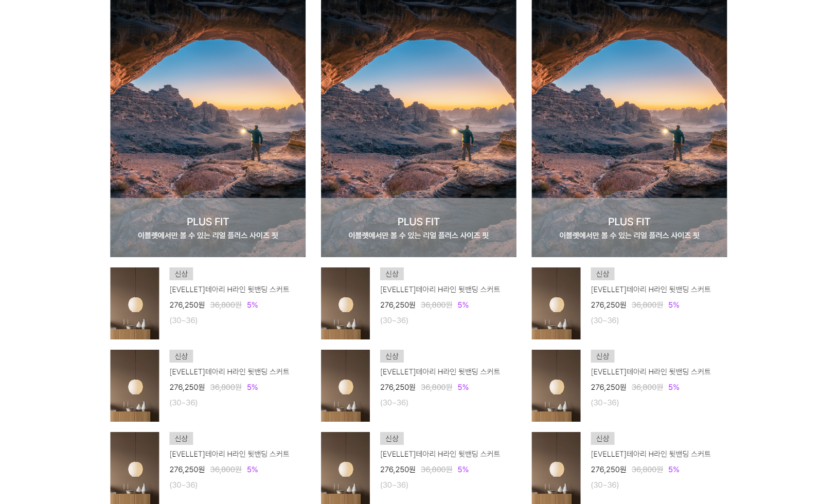838x504 pixels.
Task: Click the 276,250원 price in third row middle column
Action: pyautogui.click(x=398, y=470)
